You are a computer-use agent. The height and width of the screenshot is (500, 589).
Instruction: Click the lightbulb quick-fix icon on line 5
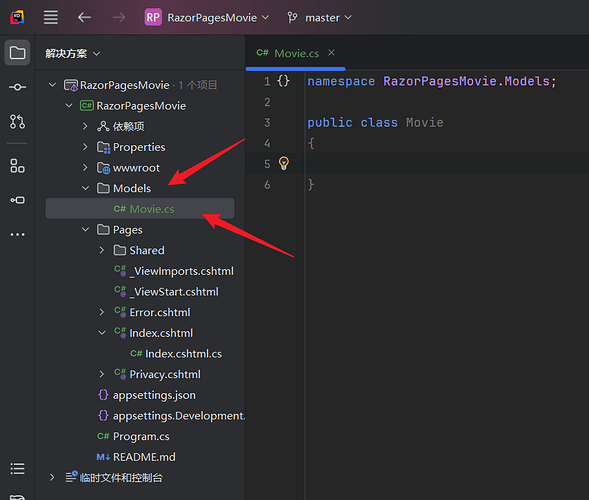[x=284, y=163]
